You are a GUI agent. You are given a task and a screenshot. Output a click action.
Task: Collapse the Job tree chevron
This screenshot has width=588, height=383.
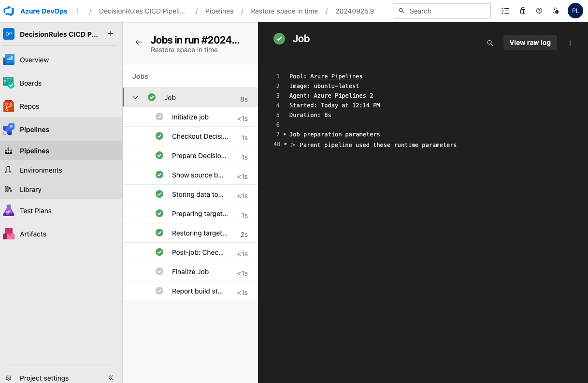(135, 98)
